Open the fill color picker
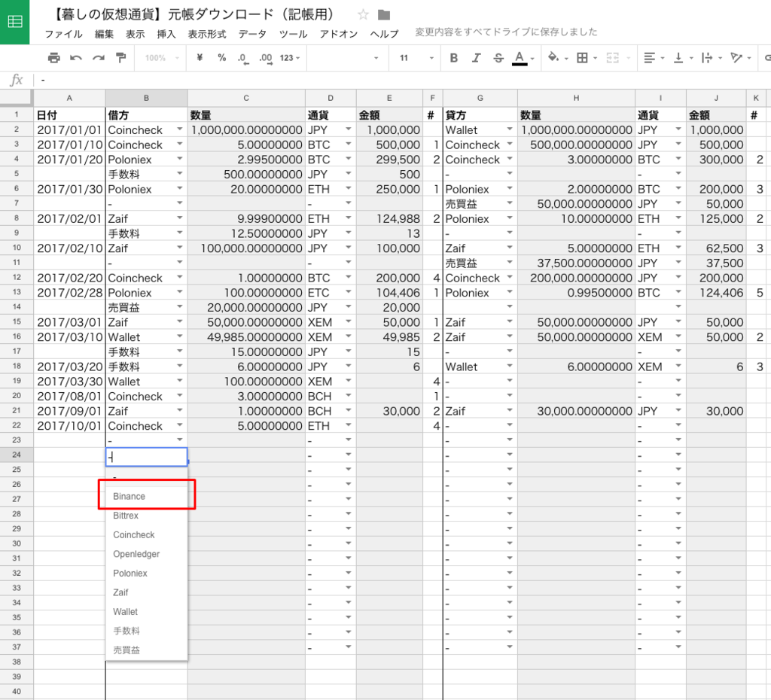 point(558,58)
